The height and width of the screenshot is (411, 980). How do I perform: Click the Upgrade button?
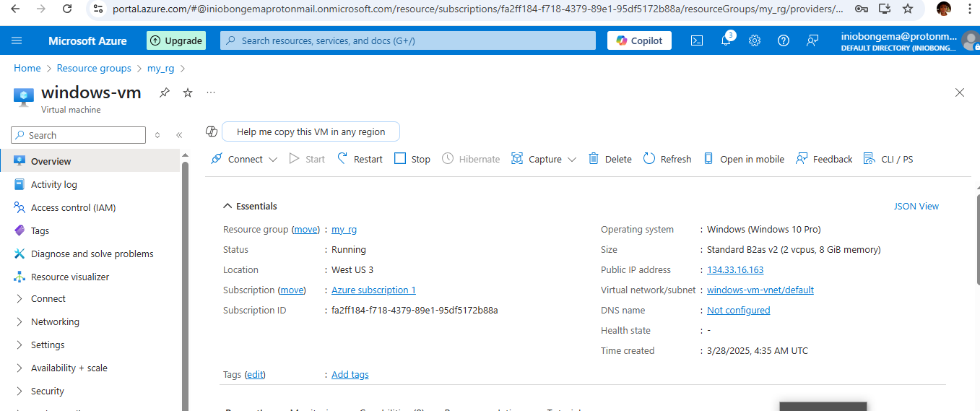click(x=176, y=40)
